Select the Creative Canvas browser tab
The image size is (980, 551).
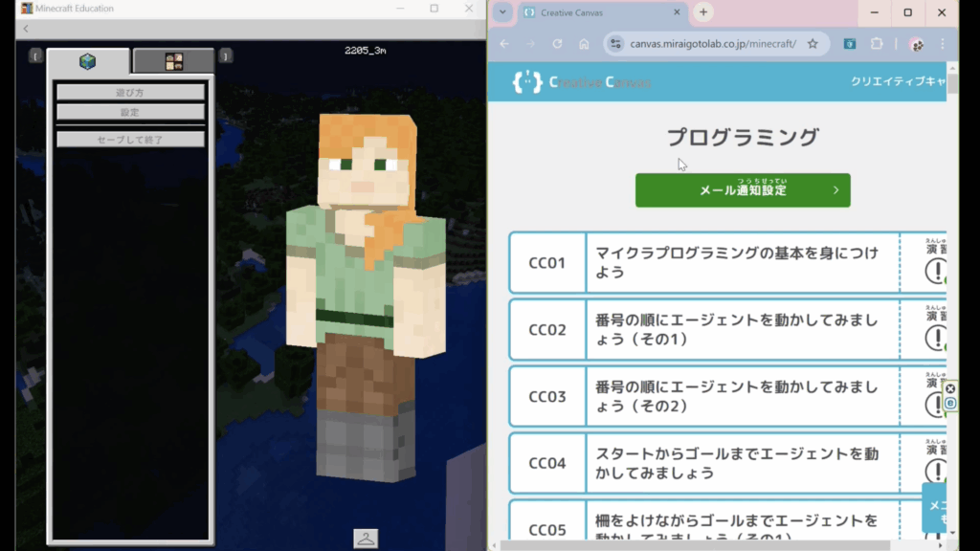tap(600, 12)
